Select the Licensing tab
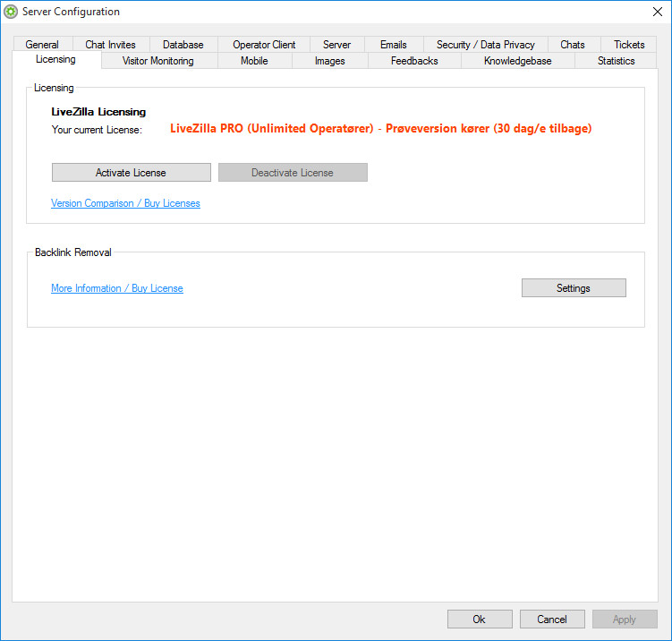Image resolution: width=672 pixels, height=641 pixels. 56,60
